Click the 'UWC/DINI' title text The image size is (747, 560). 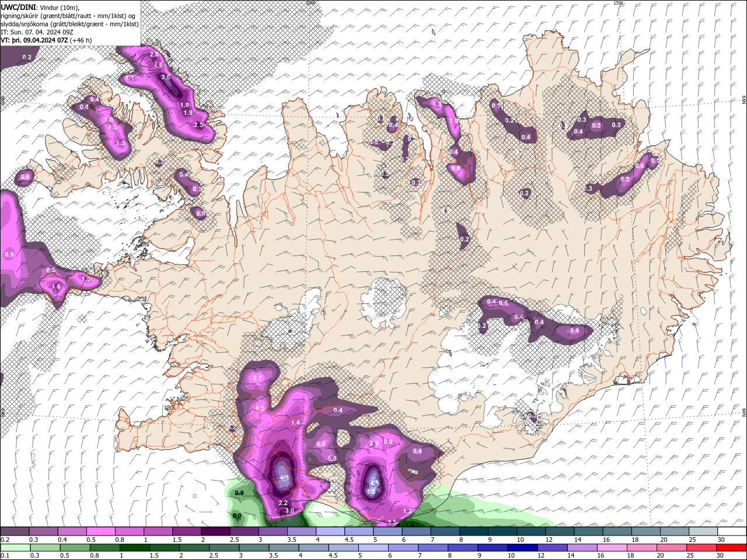pos(18,6)
